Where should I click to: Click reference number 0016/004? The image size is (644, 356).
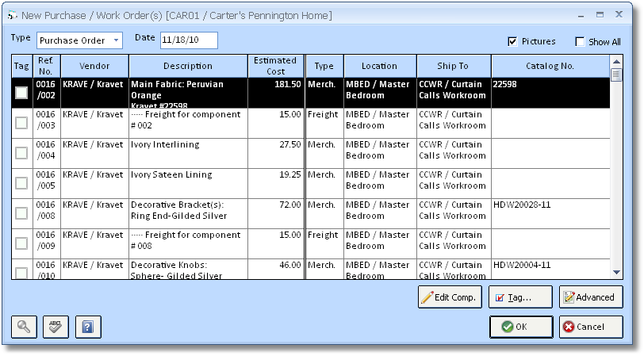[x=45, y=150]
